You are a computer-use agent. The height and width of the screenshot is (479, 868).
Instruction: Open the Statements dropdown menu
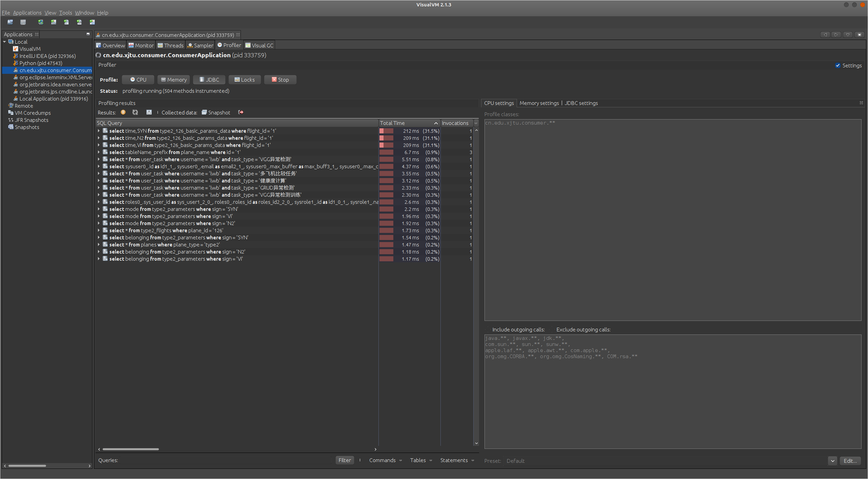[457, 460]
